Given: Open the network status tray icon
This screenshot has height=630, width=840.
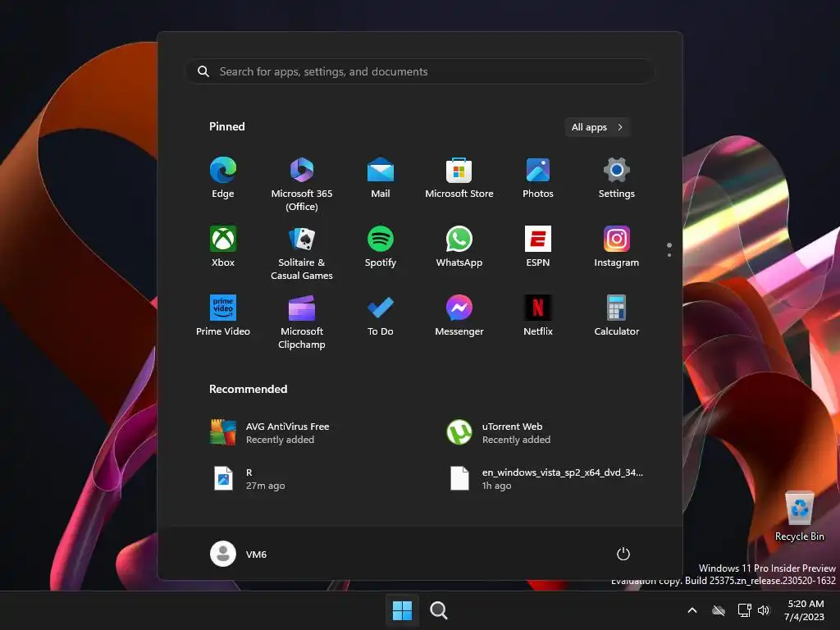Looking at the screenshot, I should click(x=744, y=610).
